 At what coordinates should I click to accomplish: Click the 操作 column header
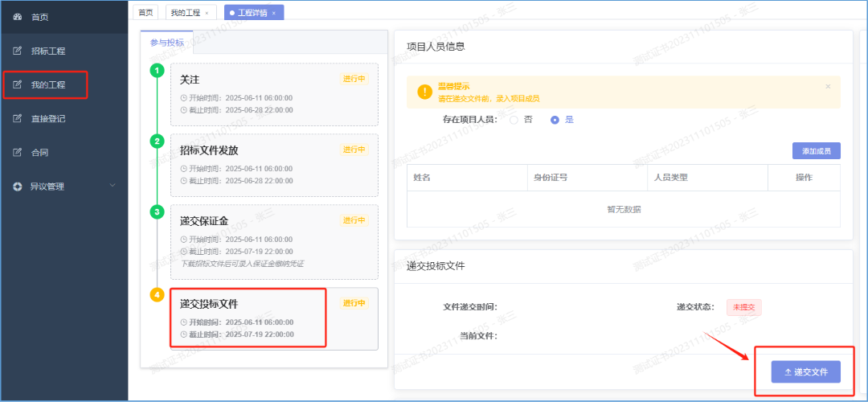coord(804,178)
